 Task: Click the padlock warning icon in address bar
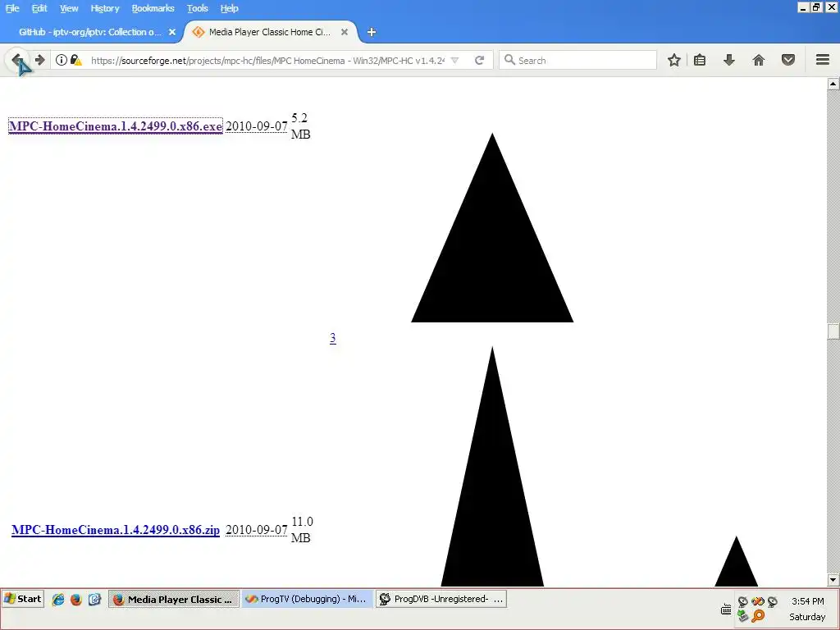(76, 60)
